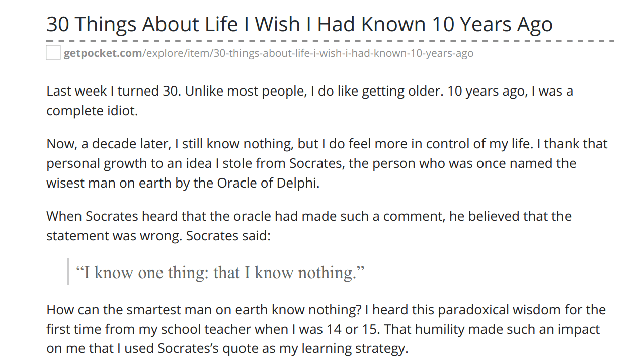644x362 pixels.
Task: Click the blank favicon box beside getpocket.com
Action: pos(53,52)
